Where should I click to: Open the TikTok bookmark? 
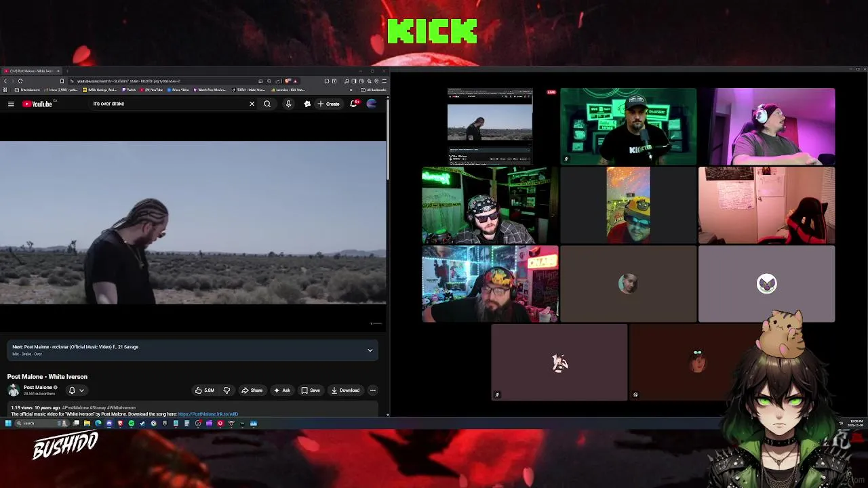(248, 89)
